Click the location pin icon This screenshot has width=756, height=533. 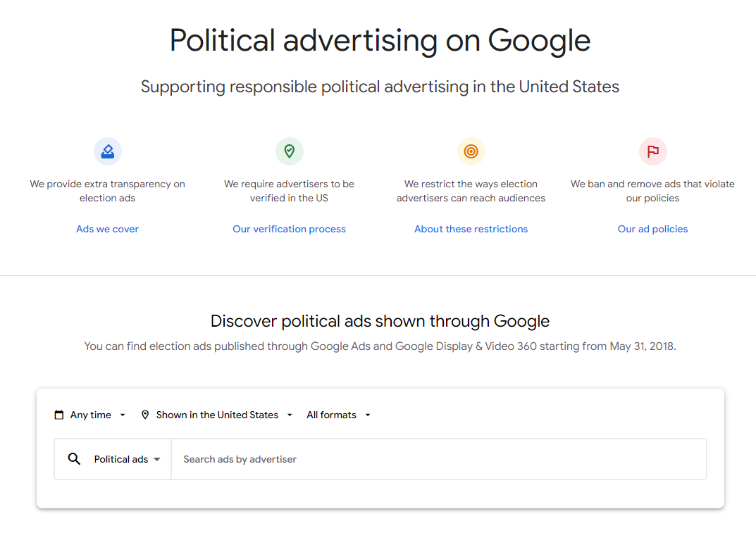point(145,415)
